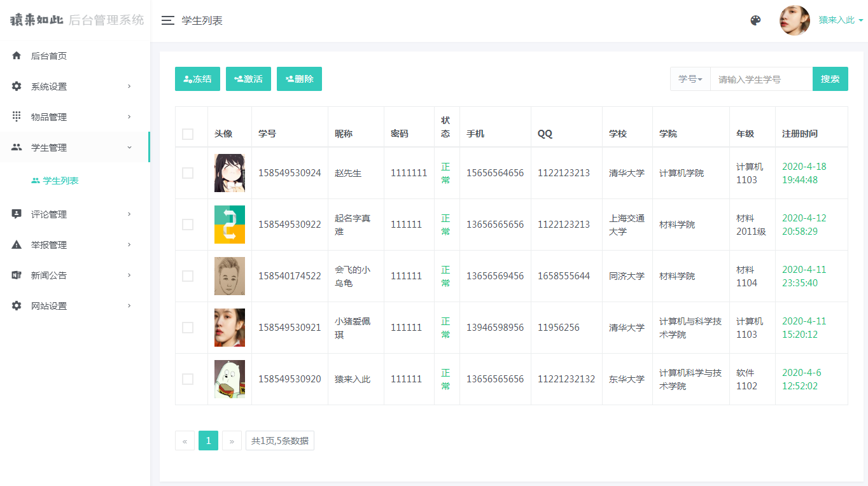Click the 猿来如此 后台管理系统 logo

(77, 20)
